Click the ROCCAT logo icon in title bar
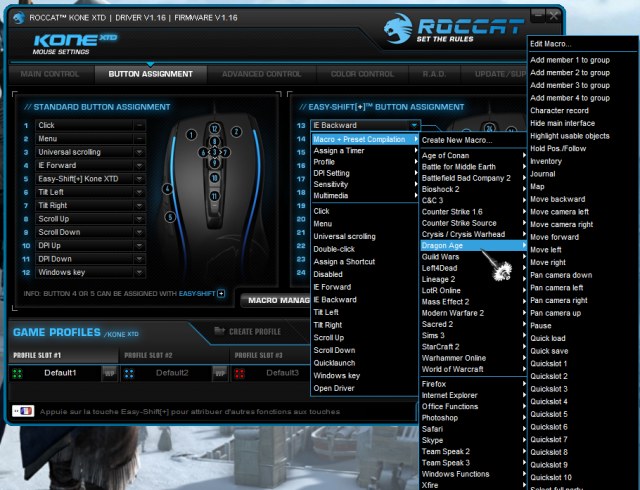Viewport: 640px width, 490px height. click(x=19, y=18)
